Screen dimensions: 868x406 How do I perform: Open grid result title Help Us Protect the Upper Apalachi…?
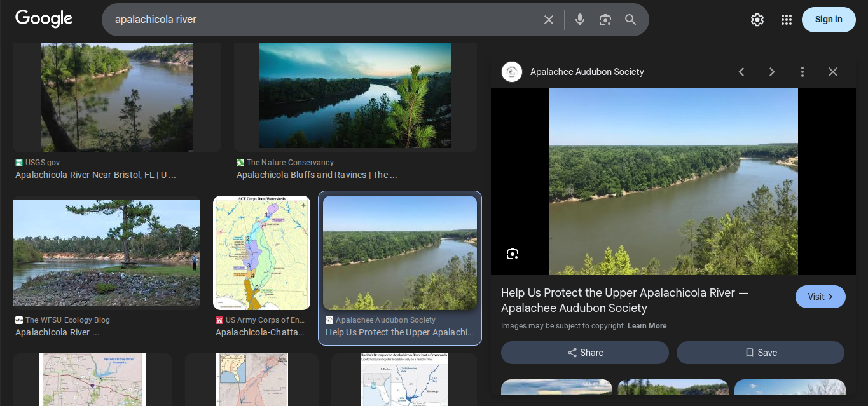pyautogui.click(x=399, y=332)
